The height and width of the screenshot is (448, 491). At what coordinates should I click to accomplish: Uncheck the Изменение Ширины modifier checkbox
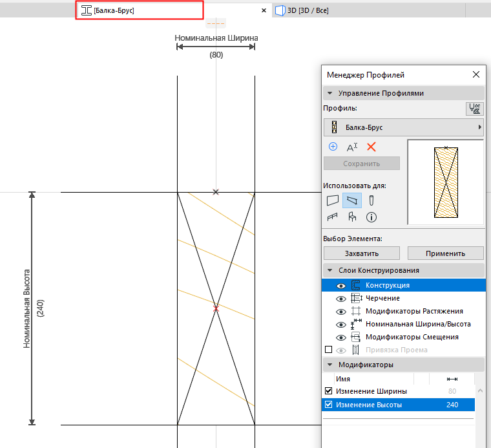point(329,392)
